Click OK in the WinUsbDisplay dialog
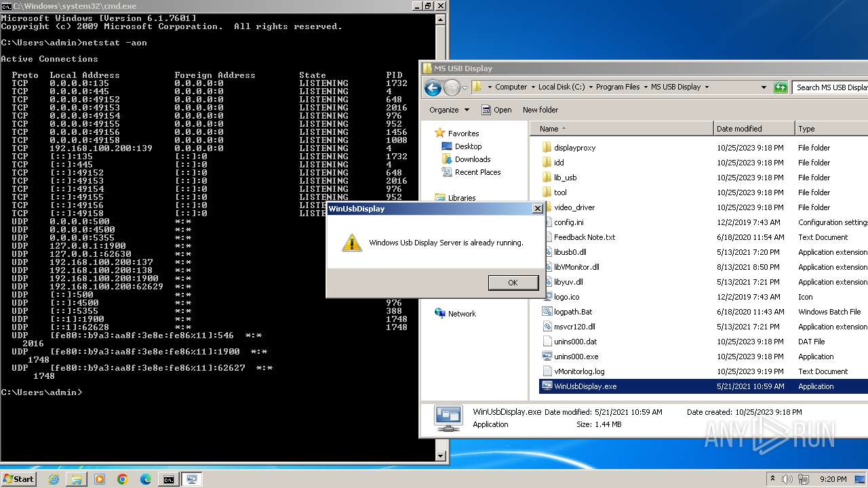The height and width of the screenshot is (488, 868). pyautogui.click(x=513, y=283)
